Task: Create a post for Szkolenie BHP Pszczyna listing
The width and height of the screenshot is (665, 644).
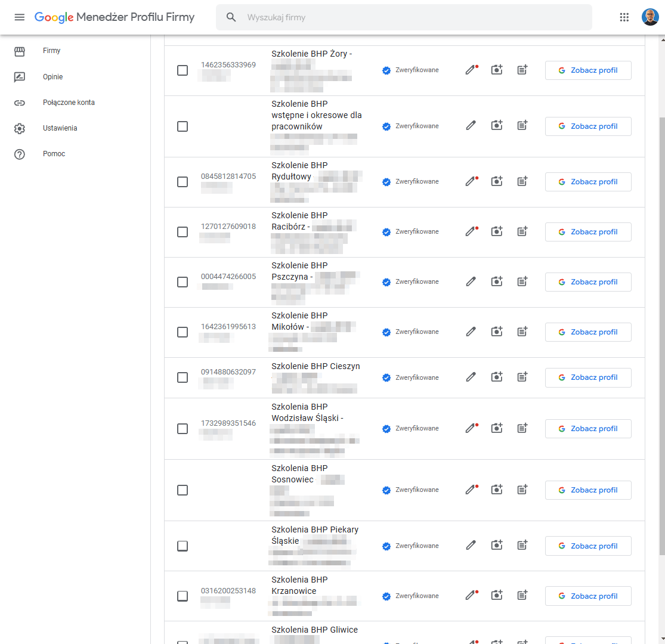Action: [x=522, y=281]
